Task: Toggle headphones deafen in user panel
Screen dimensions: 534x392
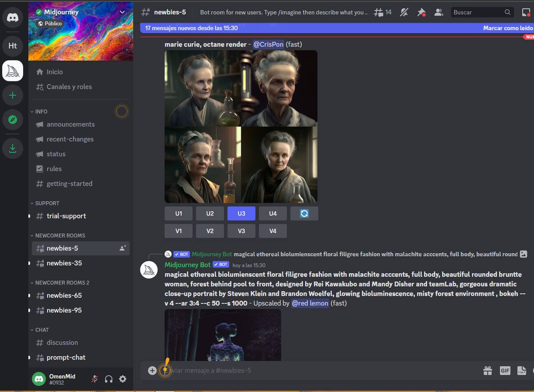Action: click(x=109, y=379)
